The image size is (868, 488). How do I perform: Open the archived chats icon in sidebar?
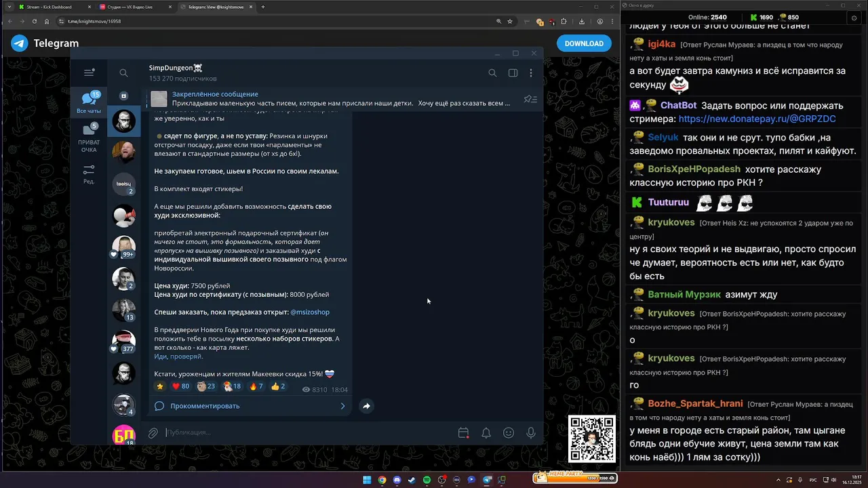click(123, 96)
